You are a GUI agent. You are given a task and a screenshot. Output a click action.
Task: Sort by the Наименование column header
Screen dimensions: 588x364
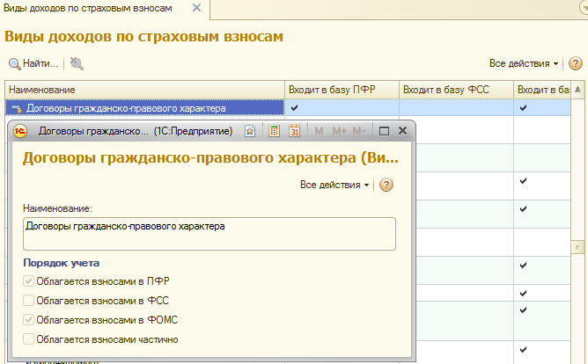144,90
